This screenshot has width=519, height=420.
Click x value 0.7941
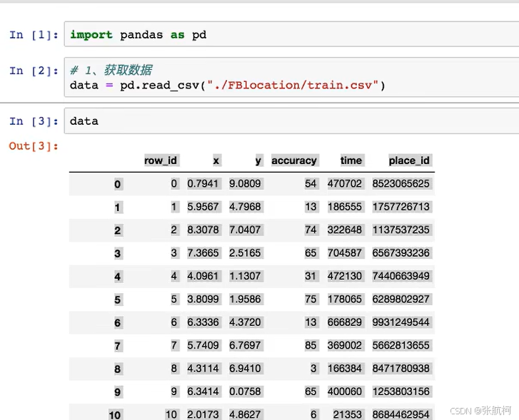click(x=203, y=183)
